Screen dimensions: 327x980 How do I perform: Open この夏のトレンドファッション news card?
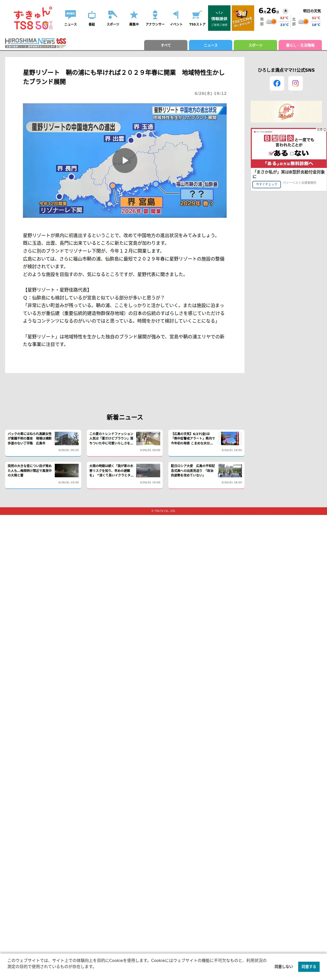coord(125,443)
